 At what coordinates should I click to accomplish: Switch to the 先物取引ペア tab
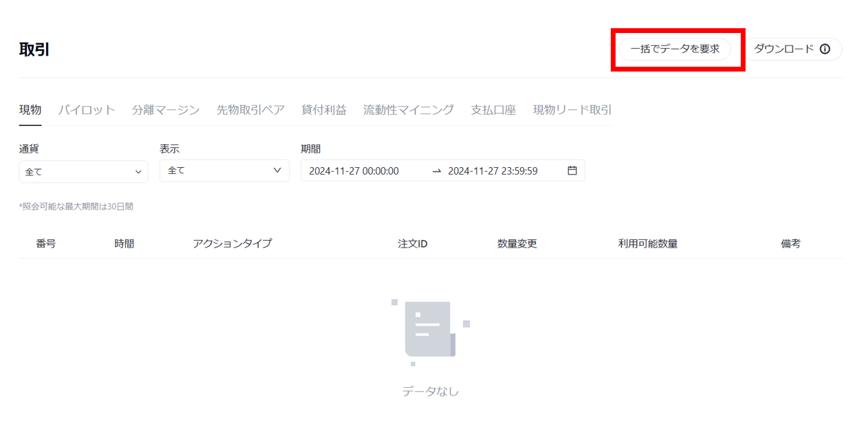(250, 110)
